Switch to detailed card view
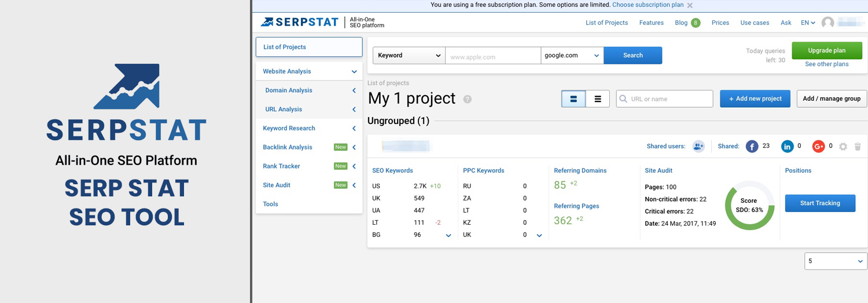Screen dimensions: 868x303 tap(573, 99)
